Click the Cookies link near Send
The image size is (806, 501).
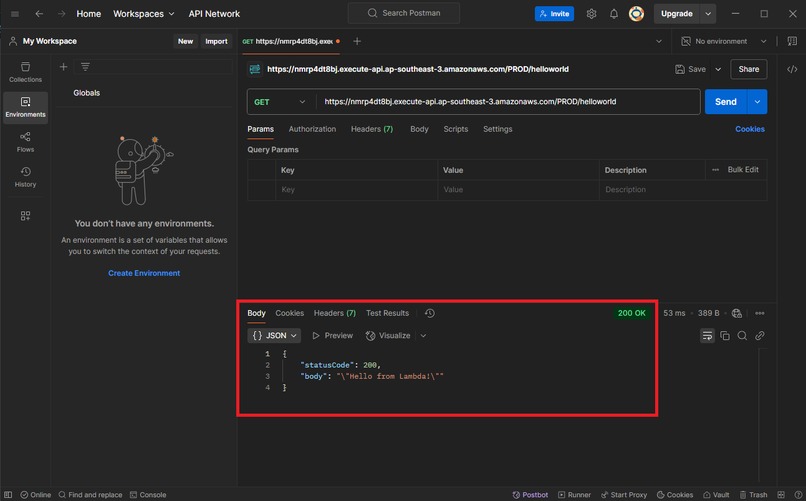(749, 129)
